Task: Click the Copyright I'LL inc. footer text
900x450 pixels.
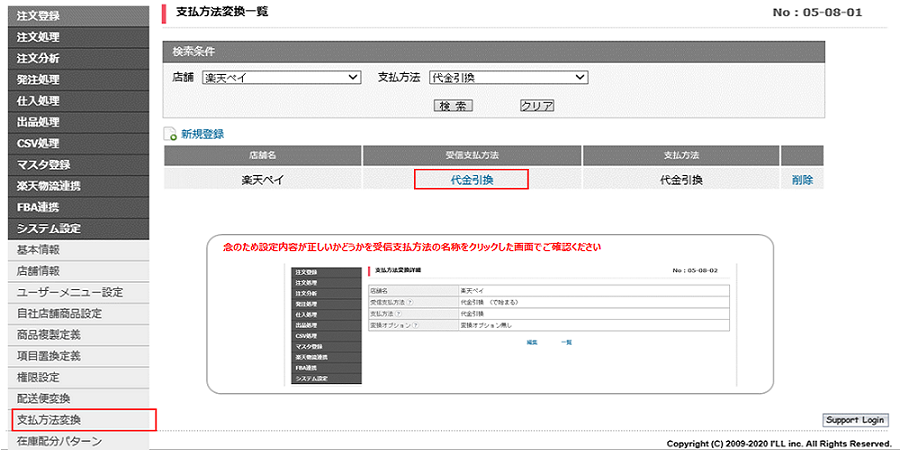Action: (x=777, y=444)
